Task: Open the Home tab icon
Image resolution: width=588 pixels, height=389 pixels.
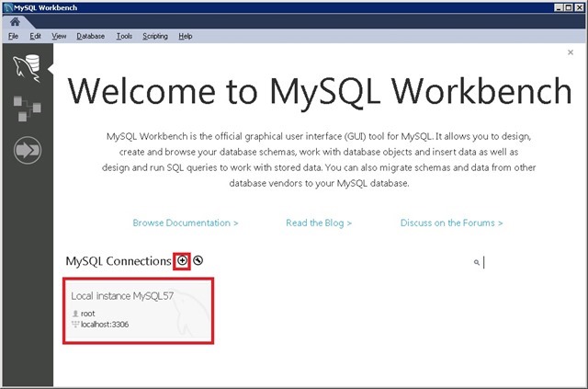Action: tap(15, 22)
